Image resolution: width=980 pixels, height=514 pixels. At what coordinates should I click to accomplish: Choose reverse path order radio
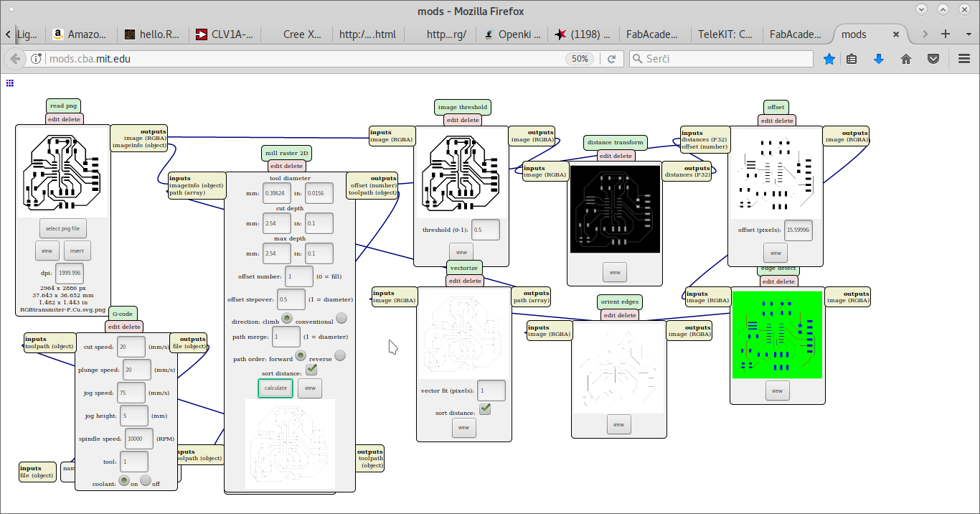(340, 355)
